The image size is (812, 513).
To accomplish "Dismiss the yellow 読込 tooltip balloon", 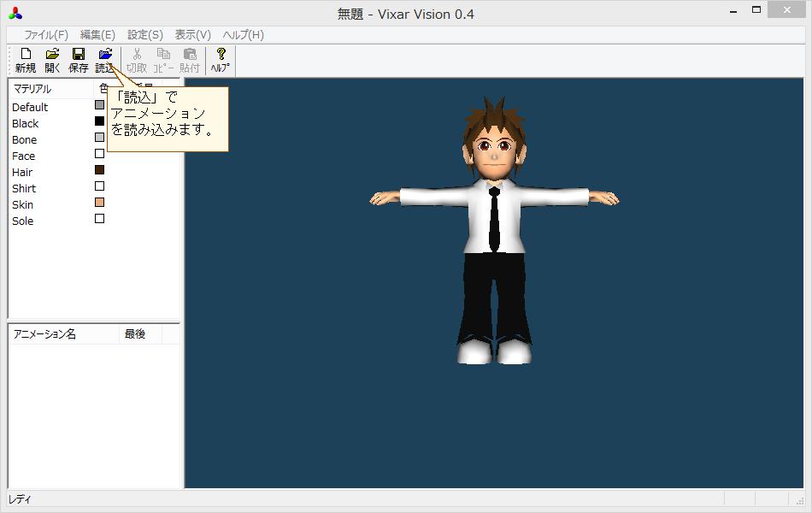I will 167,120.
